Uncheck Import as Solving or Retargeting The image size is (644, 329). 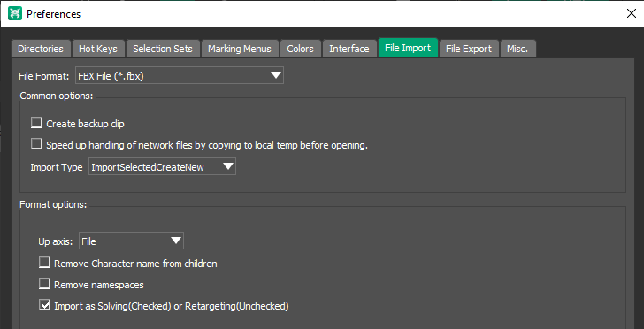[45, 305]
